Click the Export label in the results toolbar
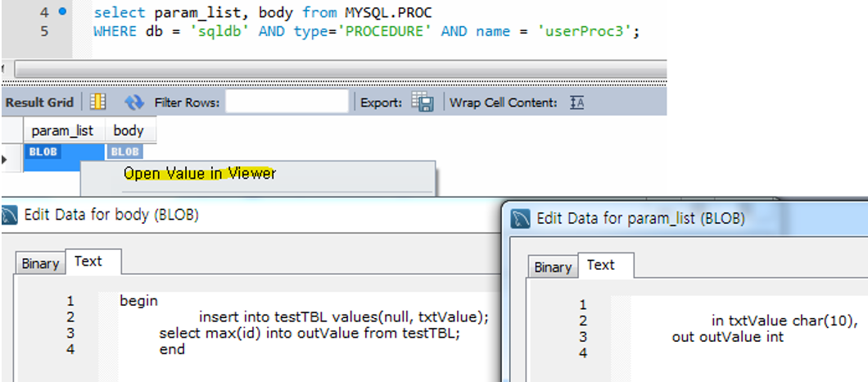This screenshot has height=382, width=868. tap(381, 102)
